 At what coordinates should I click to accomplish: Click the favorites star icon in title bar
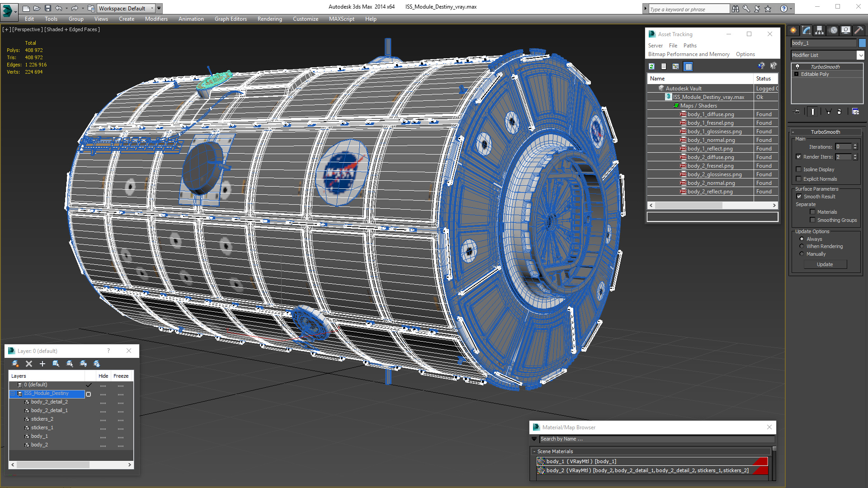(x=768, y=9)
